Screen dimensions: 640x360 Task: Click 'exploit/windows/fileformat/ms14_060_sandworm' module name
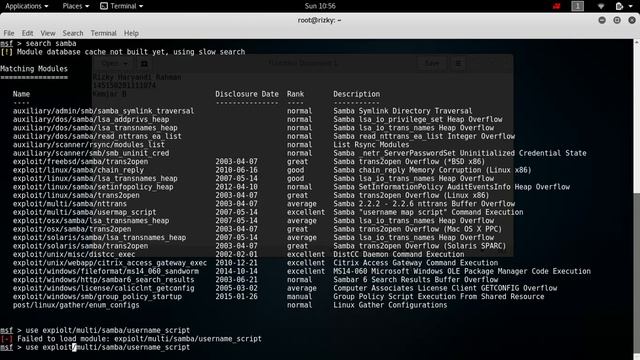(x=106, y=271)
